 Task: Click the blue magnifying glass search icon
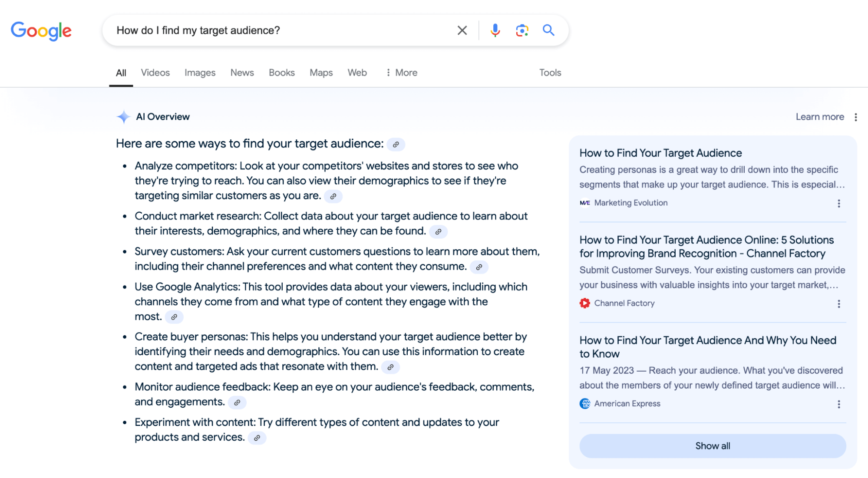pos(548,30)
